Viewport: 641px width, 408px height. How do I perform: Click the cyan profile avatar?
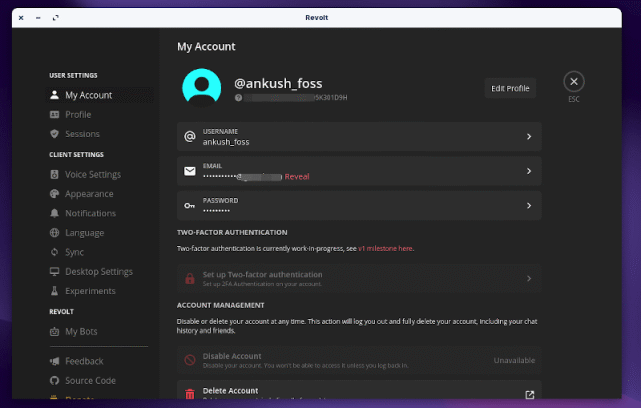click(x=202, y=87)
